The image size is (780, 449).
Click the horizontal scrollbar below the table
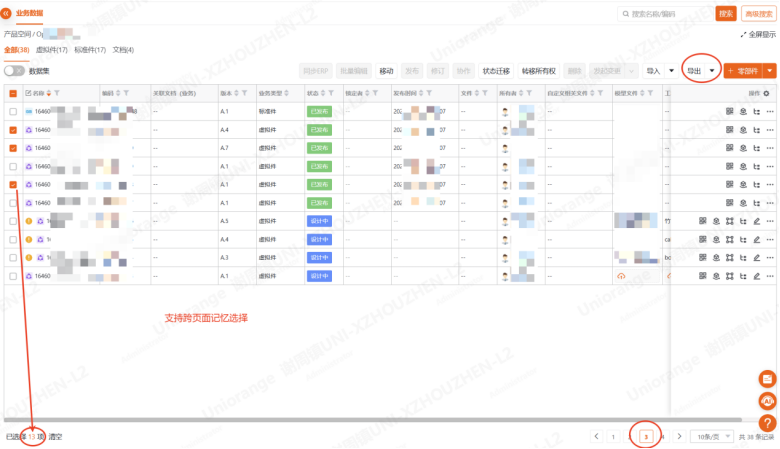click(x=300, y=419)
